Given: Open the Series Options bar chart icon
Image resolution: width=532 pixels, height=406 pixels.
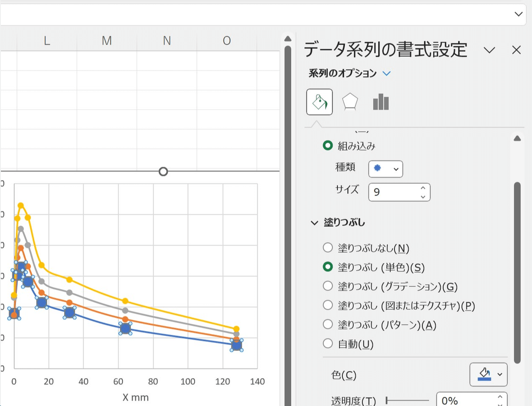Looking at the screenshot, I should 381,102.
